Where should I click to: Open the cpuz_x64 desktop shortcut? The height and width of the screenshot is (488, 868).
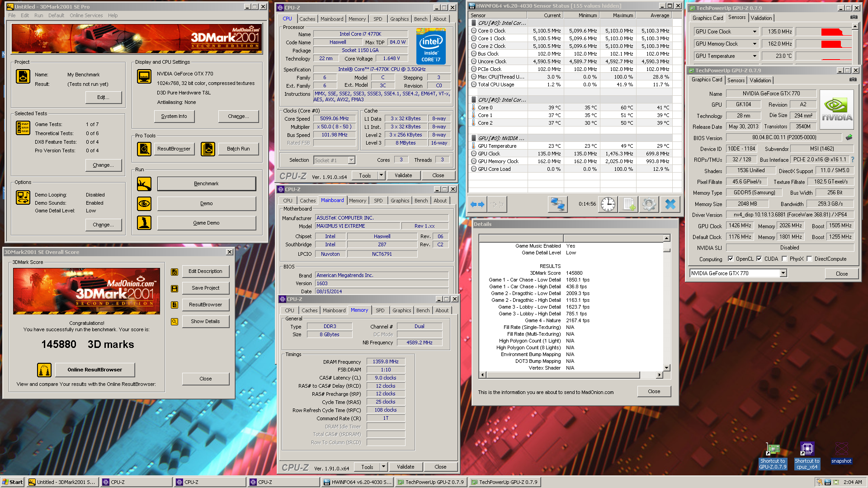(807, 455)
